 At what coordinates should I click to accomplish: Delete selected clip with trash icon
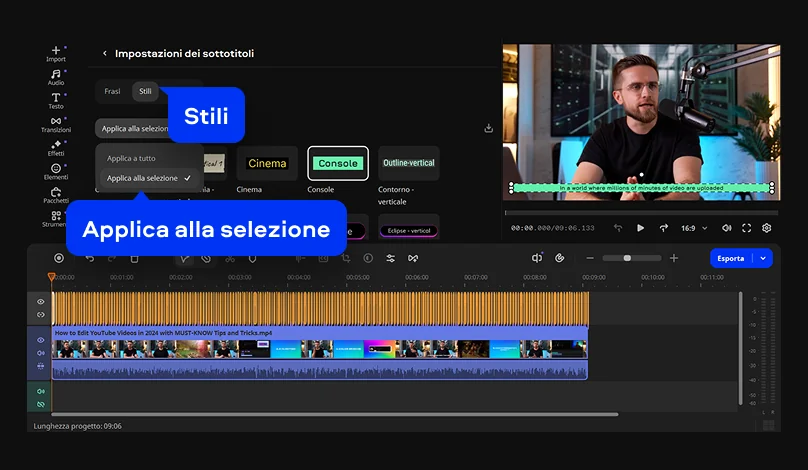pos(134,258)
